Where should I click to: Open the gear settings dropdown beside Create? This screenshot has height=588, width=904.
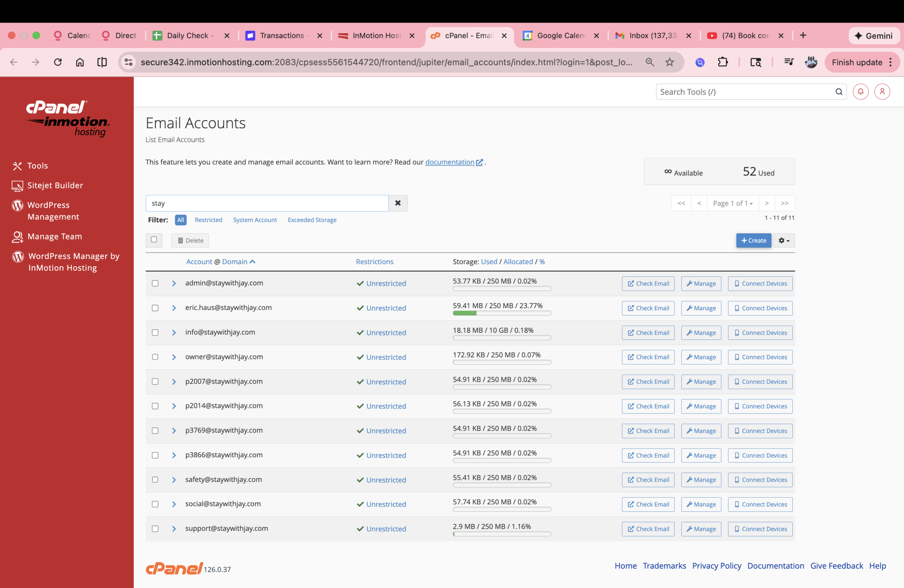[784, 240]
